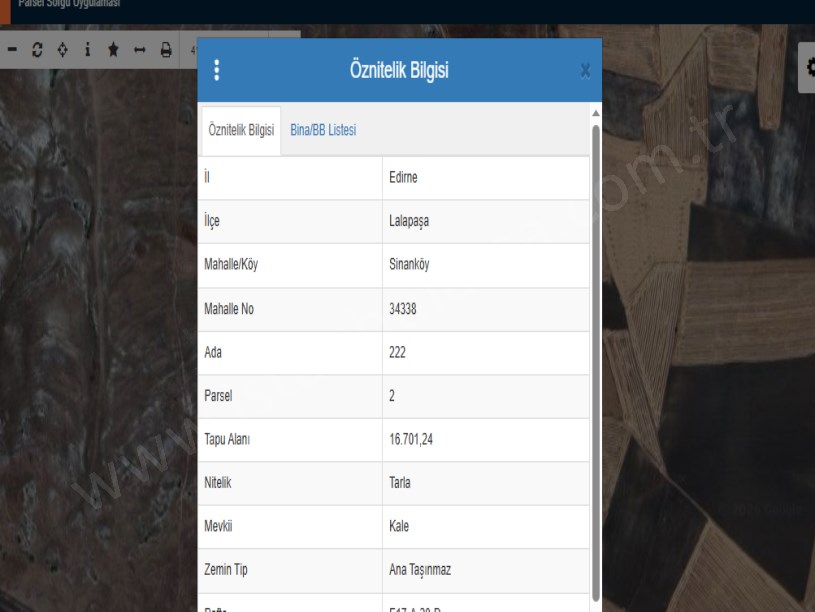
Task: Open the settings gear on the map
Action: tap(809, 67)
